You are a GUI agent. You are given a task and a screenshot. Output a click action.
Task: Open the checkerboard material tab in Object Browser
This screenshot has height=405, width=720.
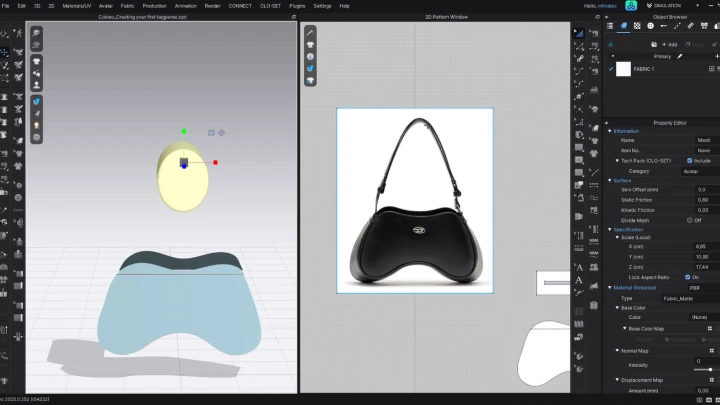click(637, 26)
